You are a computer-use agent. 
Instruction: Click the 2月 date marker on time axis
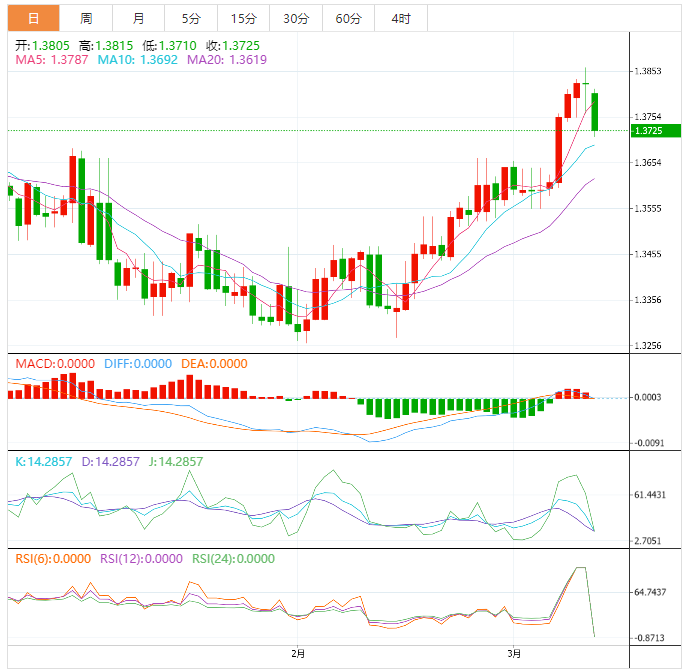(x=298, y=654)
